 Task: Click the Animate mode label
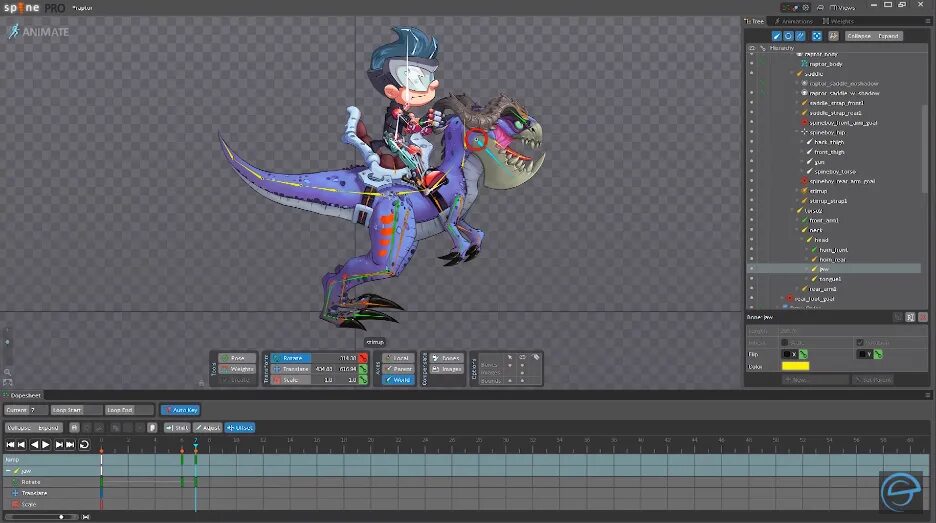(39, 32)
